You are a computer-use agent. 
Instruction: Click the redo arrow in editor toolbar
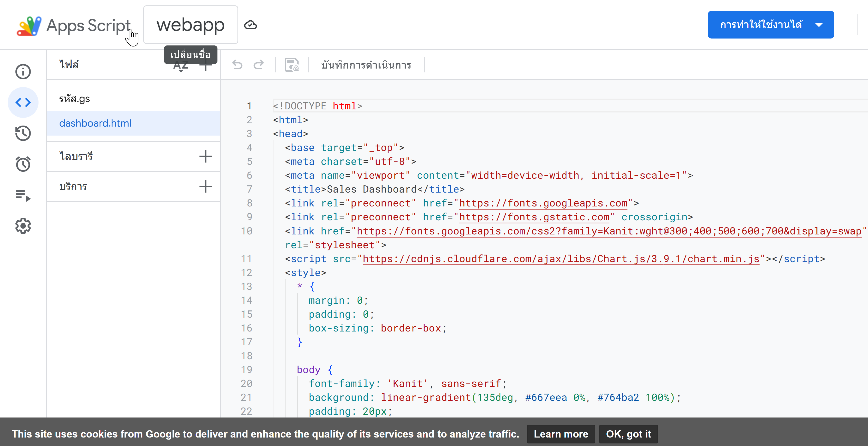pyautogui.click(x=259, y=65)
